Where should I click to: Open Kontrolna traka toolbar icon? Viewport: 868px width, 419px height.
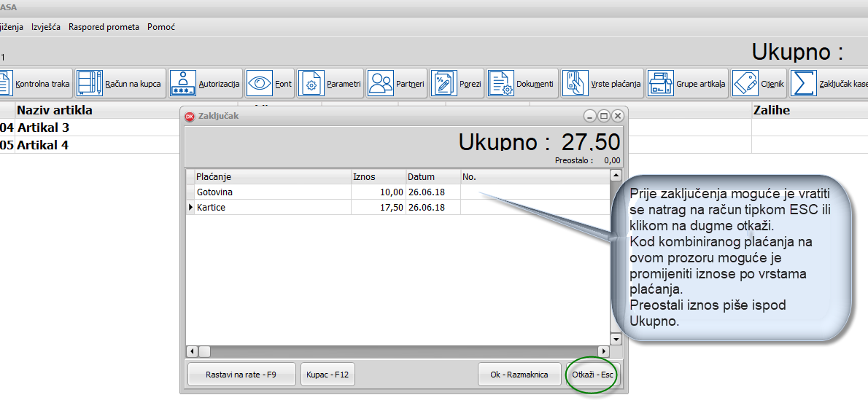[6, 84]
